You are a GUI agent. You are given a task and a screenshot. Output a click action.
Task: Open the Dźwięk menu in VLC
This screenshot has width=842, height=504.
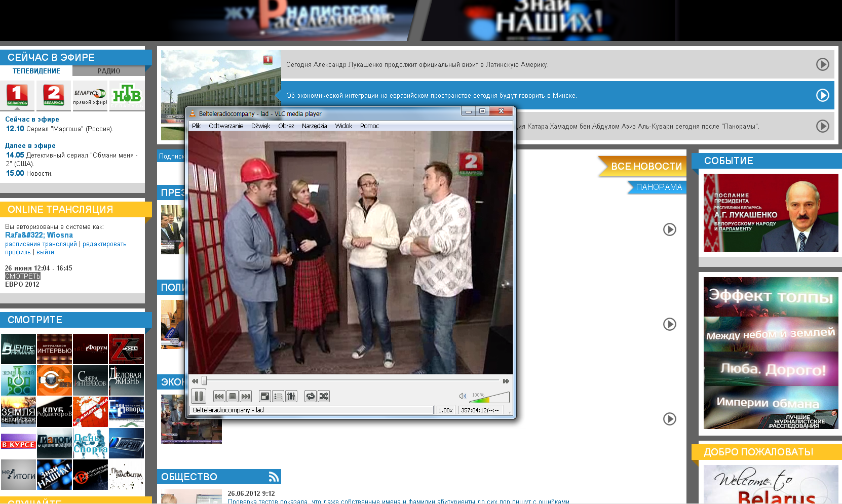click(x=260, y=126)
